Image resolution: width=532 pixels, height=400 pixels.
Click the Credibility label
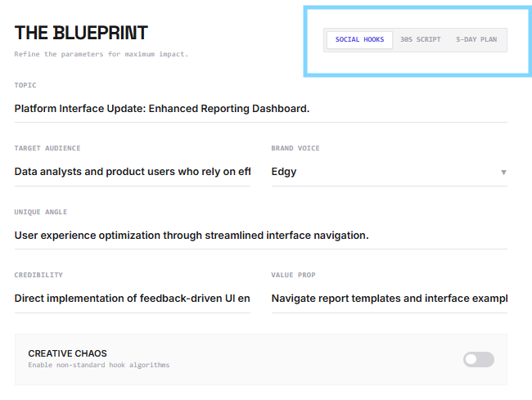38,275
